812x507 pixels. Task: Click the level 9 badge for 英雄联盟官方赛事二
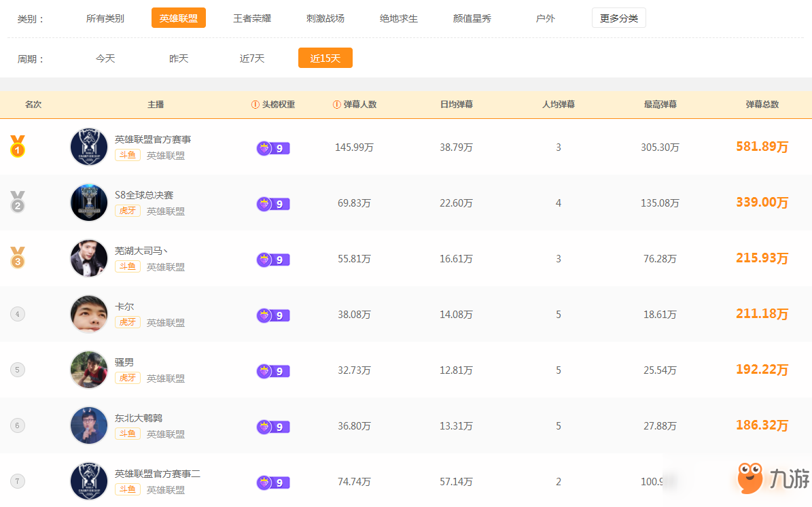pyautogui.click(x=273, y=483)
